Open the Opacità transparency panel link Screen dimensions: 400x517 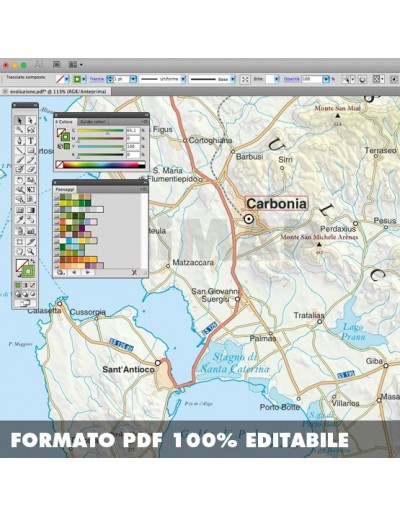pos(291,79)
